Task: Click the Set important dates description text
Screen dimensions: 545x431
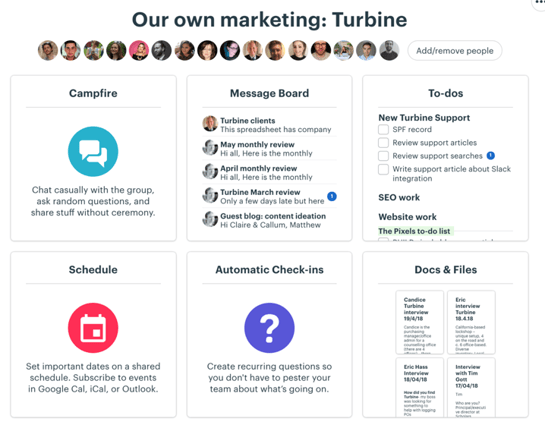Action: coord(93,377)
